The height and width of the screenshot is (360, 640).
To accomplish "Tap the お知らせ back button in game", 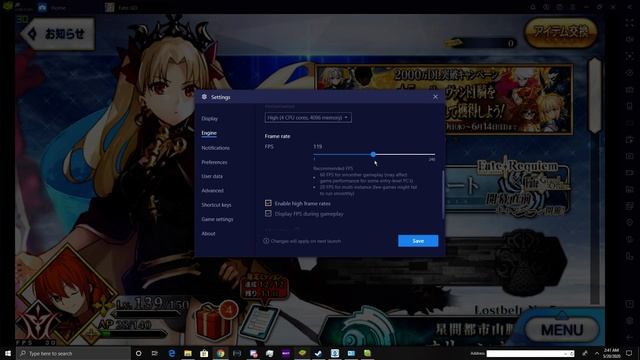I will 57,33.
